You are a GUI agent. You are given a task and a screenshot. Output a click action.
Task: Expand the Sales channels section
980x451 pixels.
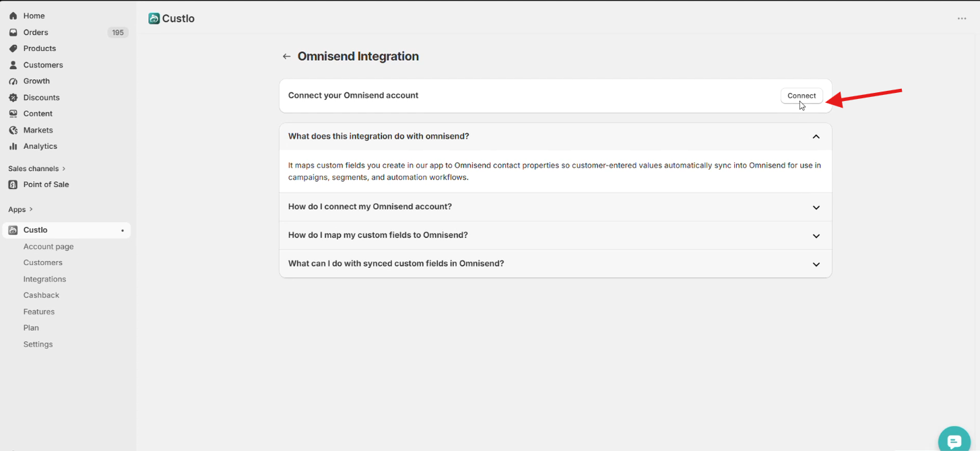tap(37, 168)
